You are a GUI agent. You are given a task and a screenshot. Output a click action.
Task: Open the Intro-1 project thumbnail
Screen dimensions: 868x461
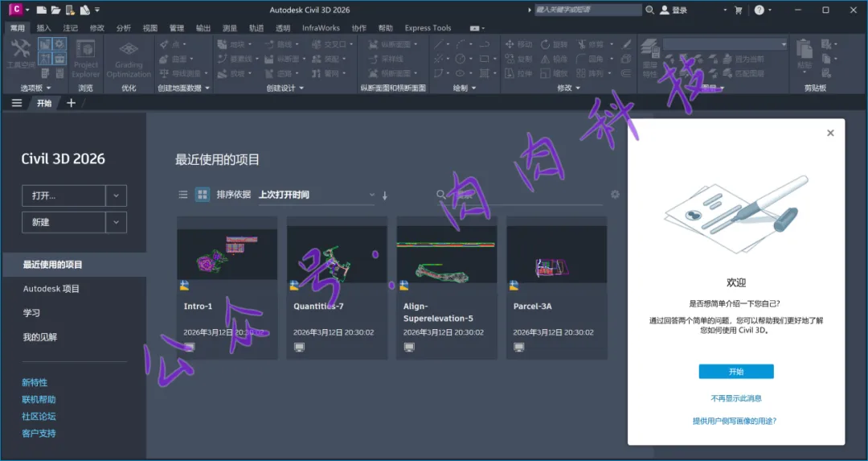(x=227, y=254)
